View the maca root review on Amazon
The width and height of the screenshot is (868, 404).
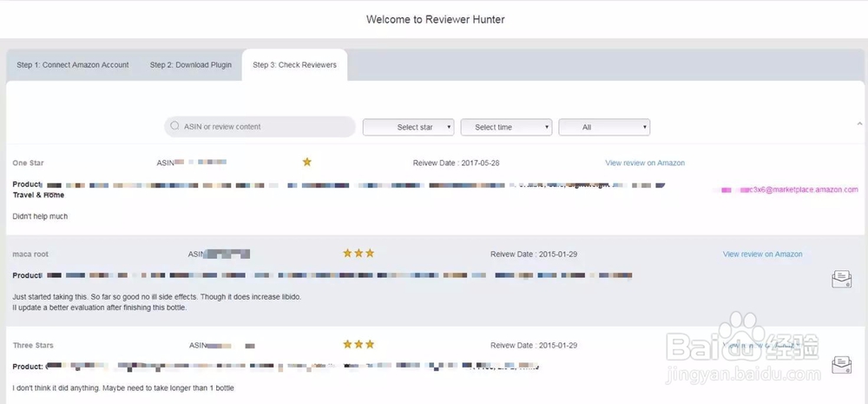pyautogui.click(x=762, y=254)
